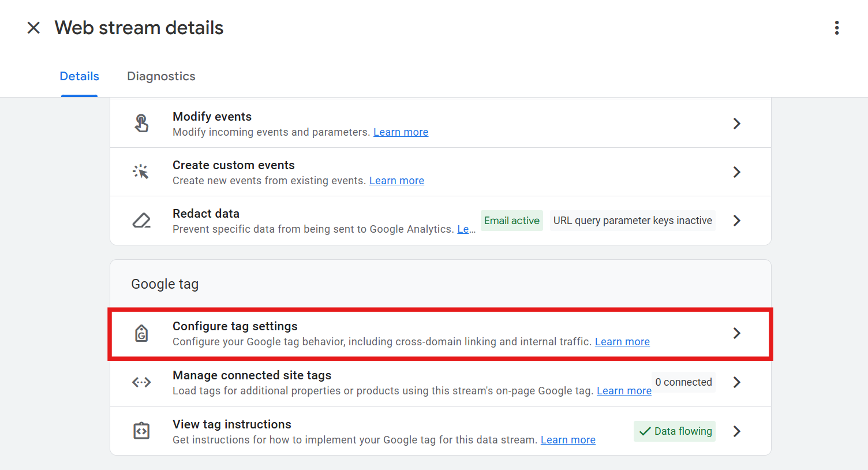Click the Configure tag settings title
Screen dimensions: 868x470
235,326
